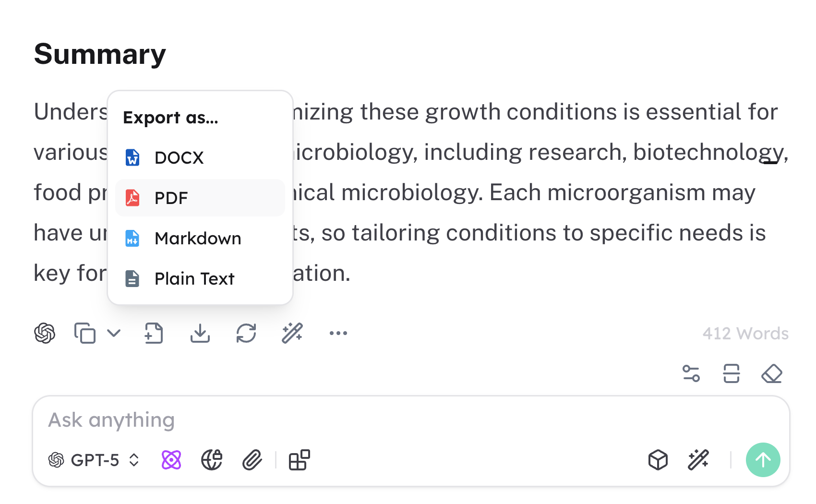Viewport: 816px width, 504px height.
Task: Toggle the purple atom reasoning icon
Action: 171,460
